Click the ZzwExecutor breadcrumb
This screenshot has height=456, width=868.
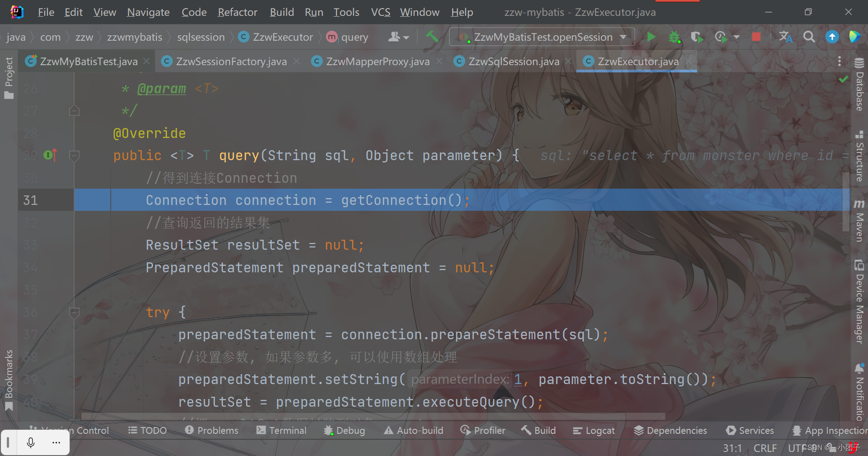276,37
